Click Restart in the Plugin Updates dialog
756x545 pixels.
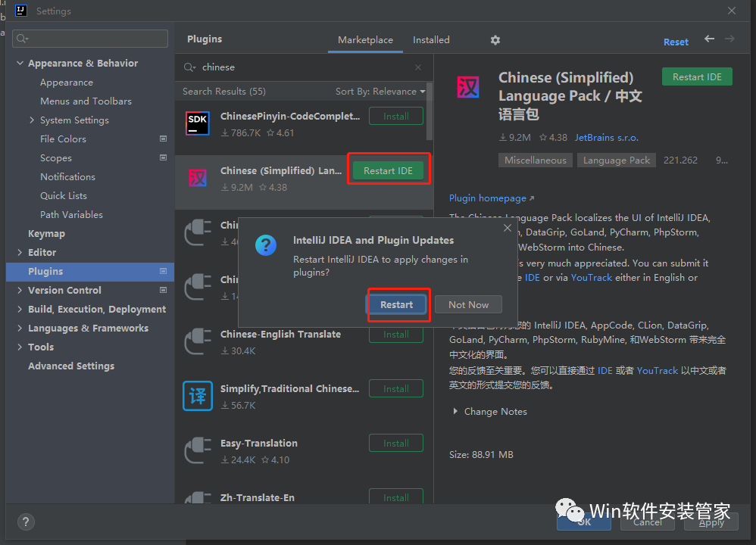pos(396,304)
